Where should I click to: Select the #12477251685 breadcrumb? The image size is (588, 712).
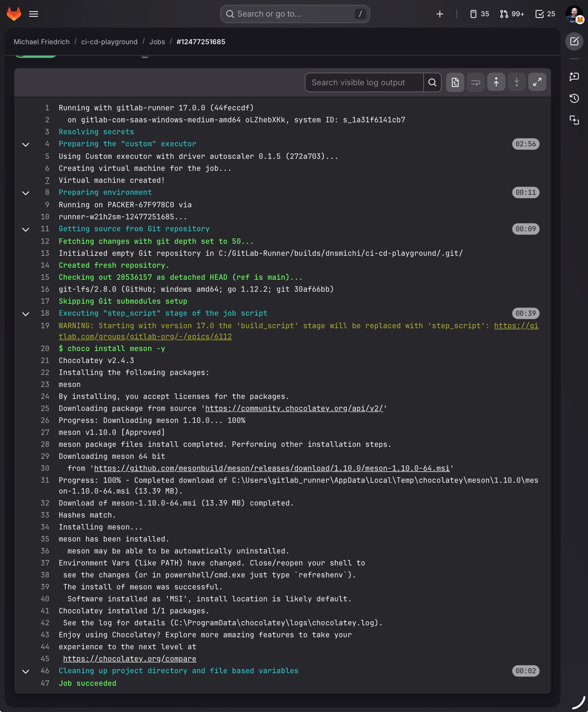pos(201,42)
